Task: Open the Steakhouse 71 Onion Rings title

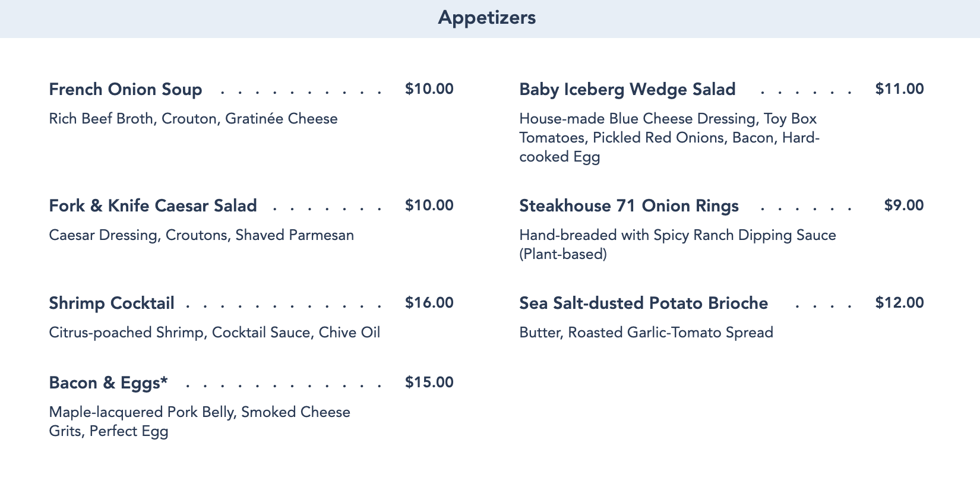Action: tap(629, 206)
